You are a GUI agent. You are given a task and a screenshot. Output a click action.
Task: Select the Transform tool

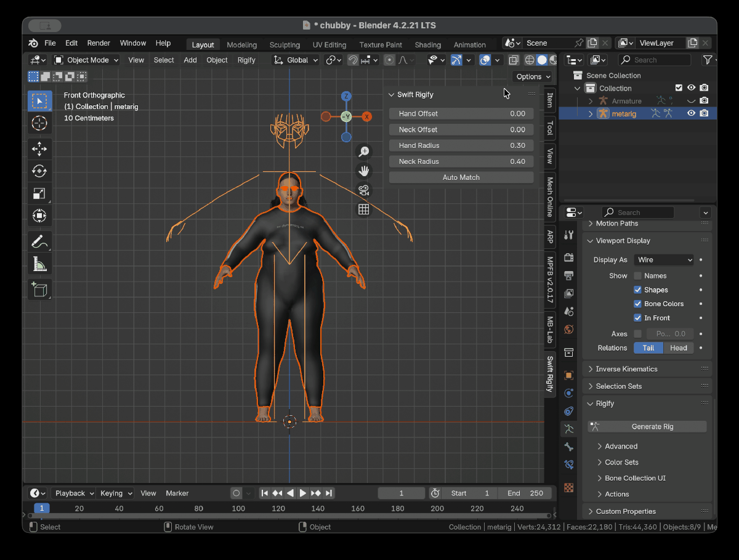pyautogui.click(x=39, y=216)
